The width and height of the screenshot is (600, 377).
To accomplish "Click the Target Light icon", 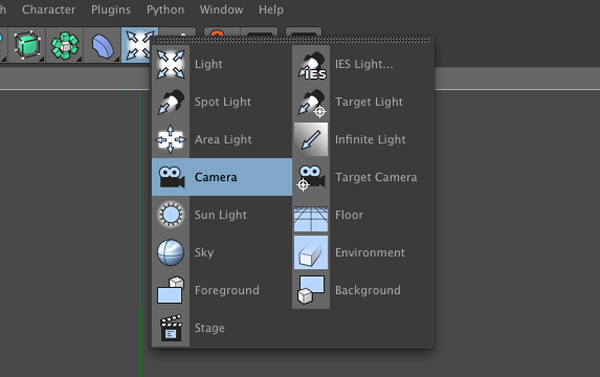I will (311, 102).
